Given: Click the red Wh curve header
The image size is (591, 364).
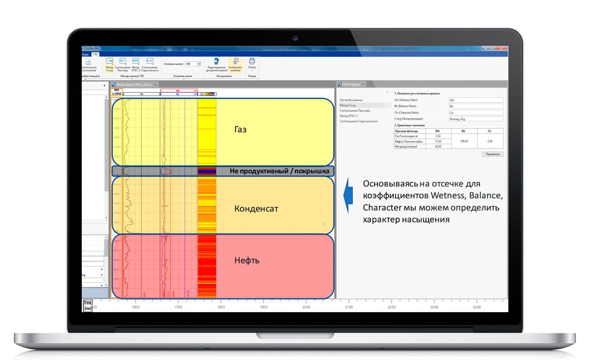Looking at the screenshot, I should 179,91.
